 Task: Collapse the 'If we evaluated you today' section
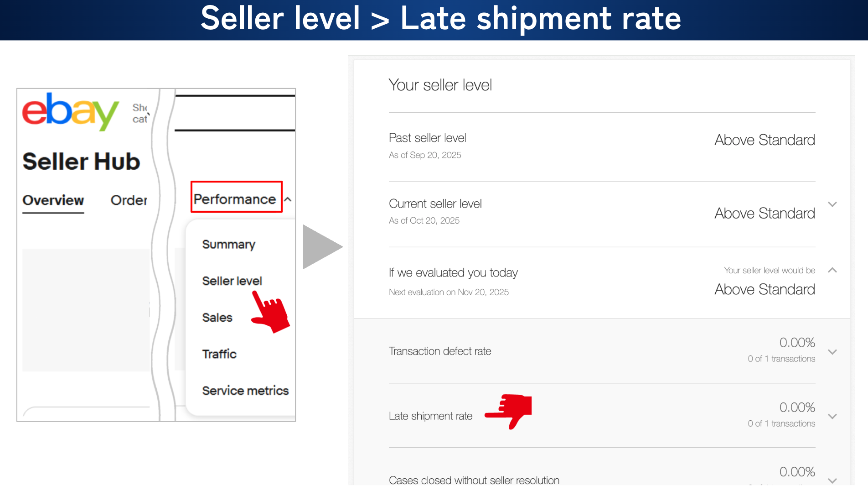[x=832, y=270]
